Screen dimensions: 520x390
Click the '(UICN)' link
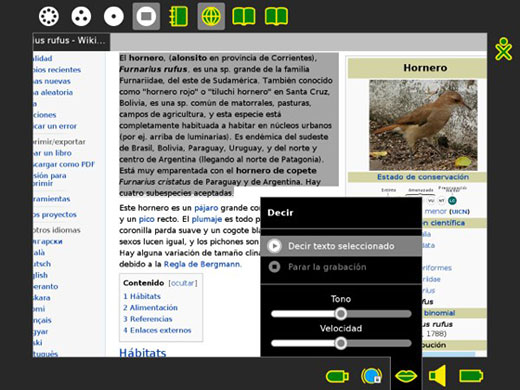tap(459, 212)
